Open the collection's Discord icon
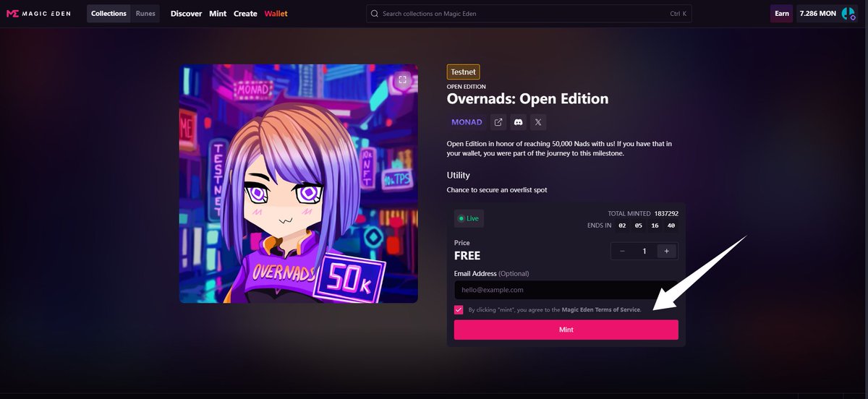Viewport: 868px width, 399px height. pyautogui.click(x=519, y=122)
